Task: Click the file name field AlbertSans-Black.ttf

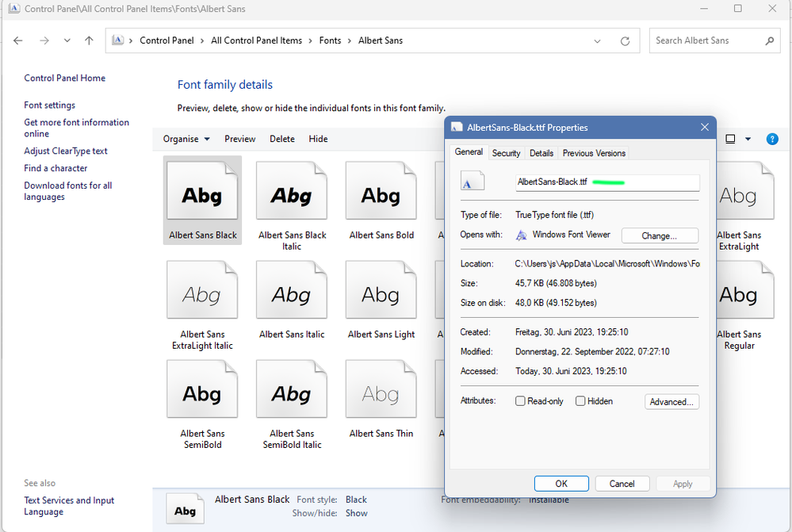Action: point(606,182)
